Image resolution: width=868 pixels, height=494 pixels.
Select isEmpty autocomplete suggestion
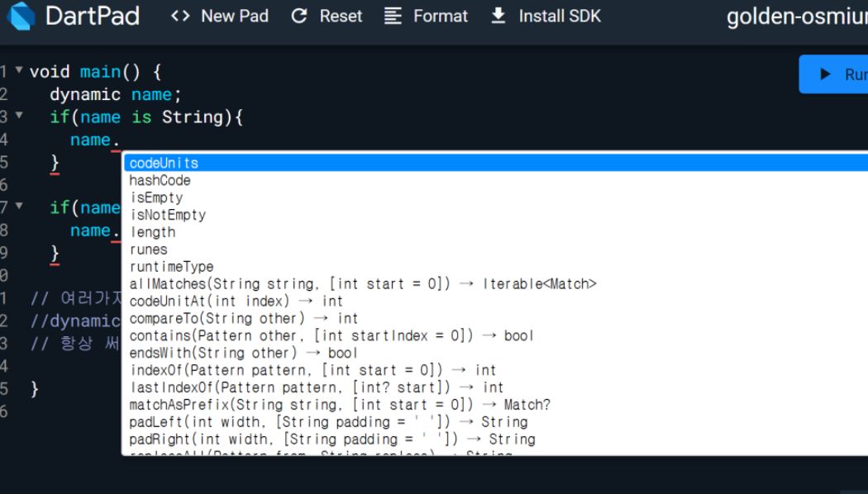[x=496, y=197]
